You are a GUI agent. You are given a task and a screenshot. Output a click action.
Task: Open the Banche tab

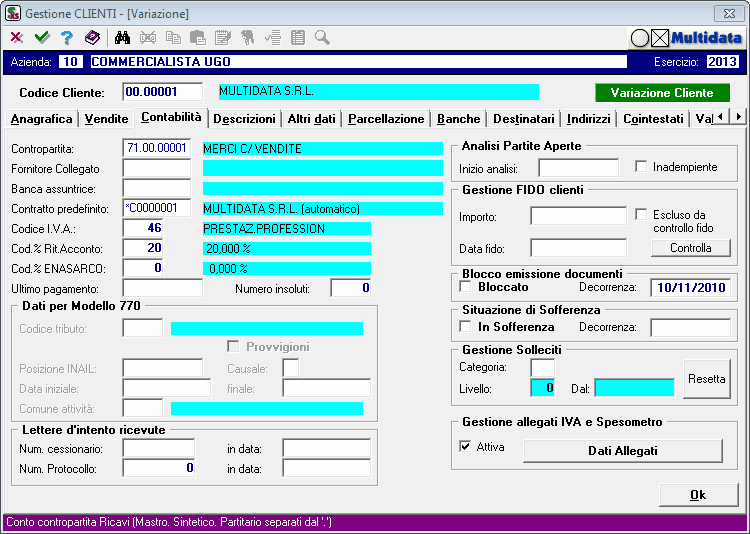[459, 119]
